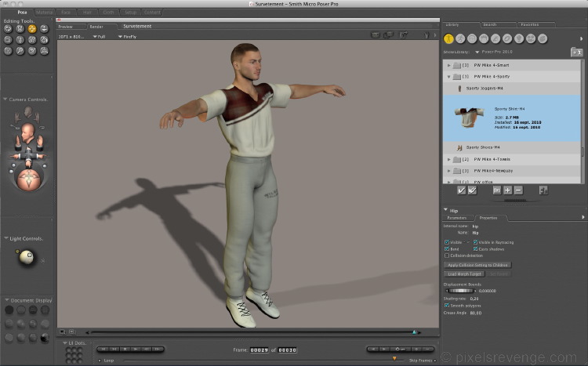
Task: Click the single checkmark apply button in Library
Action: point(462,190)
